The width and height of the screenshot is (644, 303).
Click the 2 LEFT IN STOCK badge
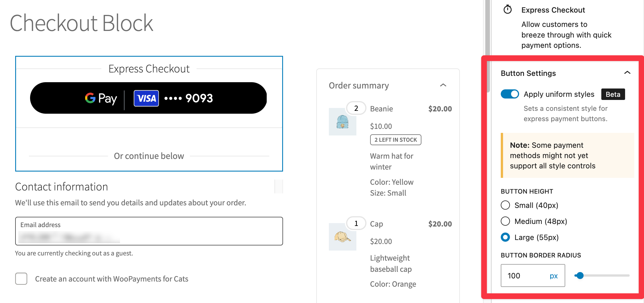(x=396, y=140)
